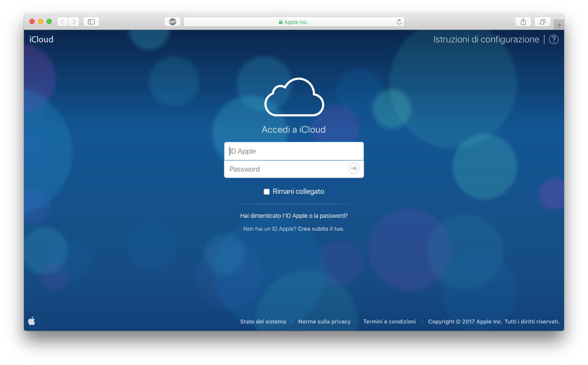The height and width of the screenshot is (365, 588).
Task: Submit login with the arrow button
Action: coord(354,169)
